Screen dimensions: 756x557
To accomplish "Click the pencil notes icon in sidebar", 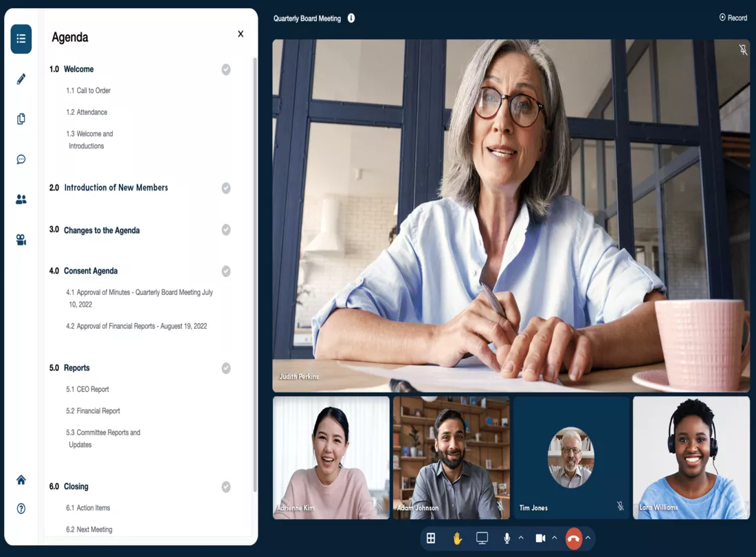I will click(21, 79).
